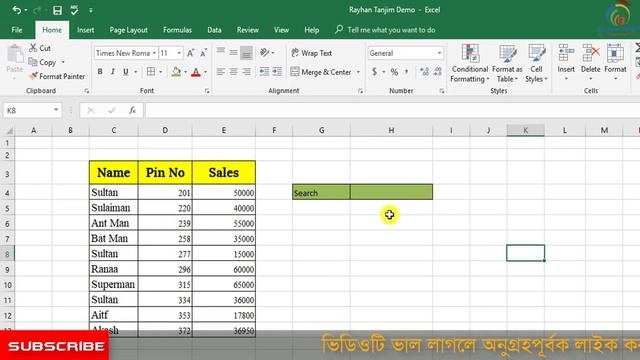Switch to the Review tab
This screenshot has height=360, width=640.
tap(247, 30)
